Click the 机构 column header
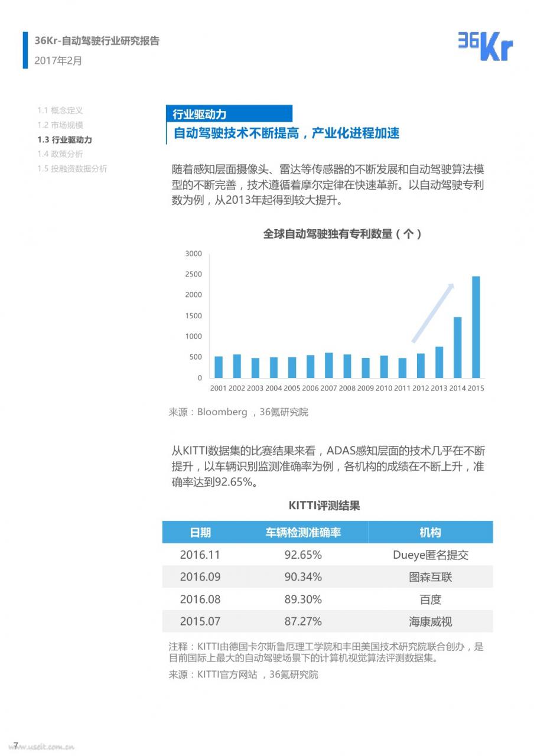Image resolution: width=534 pixels, height=756 pixels. pos(430,533)
